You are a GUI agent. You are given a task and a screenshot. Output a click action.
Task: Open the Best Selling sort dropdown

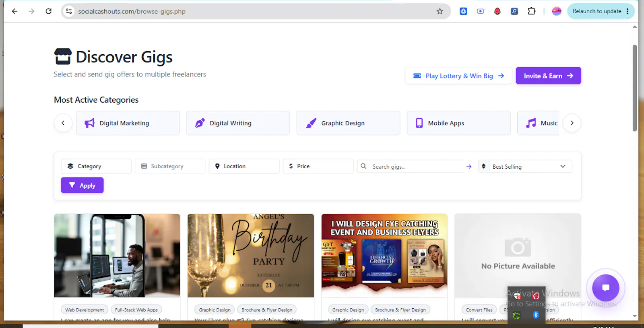(525, 167)
